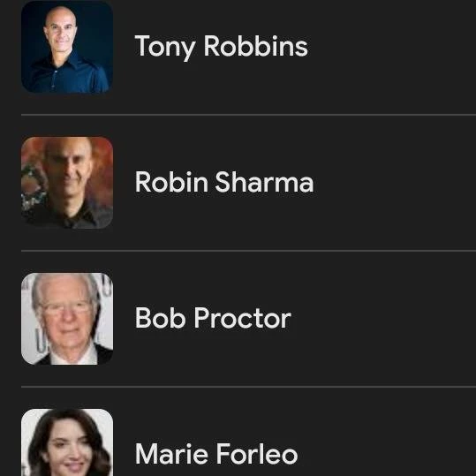Viewport: 476px width, 476px height.
Task: Choose the Bob Proctor name entry
Action: [x=213, y=318]
